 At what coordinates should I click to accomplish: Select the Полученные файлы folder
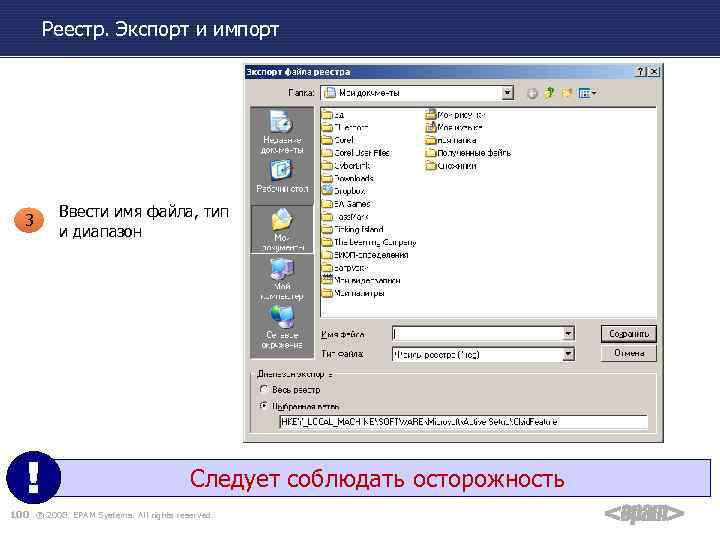coord(468,152)
